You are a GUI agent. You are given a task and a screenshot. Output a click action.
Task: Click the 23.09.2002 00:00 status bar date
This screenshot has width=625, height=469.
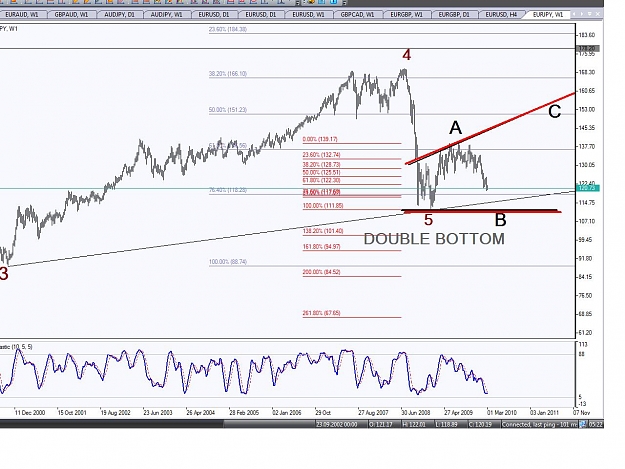pyautogui.click(x=336, y=424)
